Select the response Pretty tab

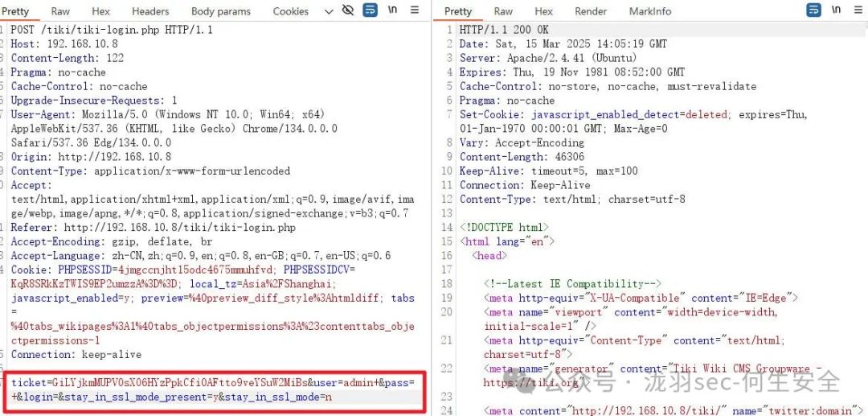coord(458,11)
